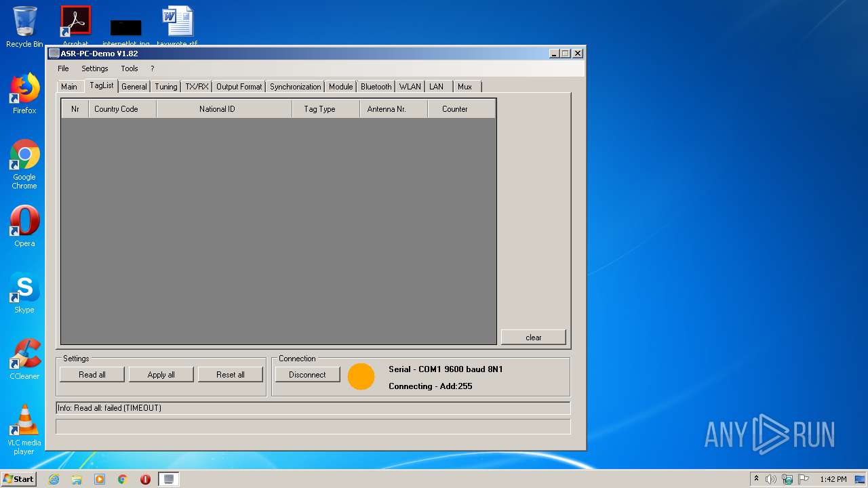Clear the tag list with clear button
The width and height of the screenshot is (868, 488).
(x=534, y=338)
